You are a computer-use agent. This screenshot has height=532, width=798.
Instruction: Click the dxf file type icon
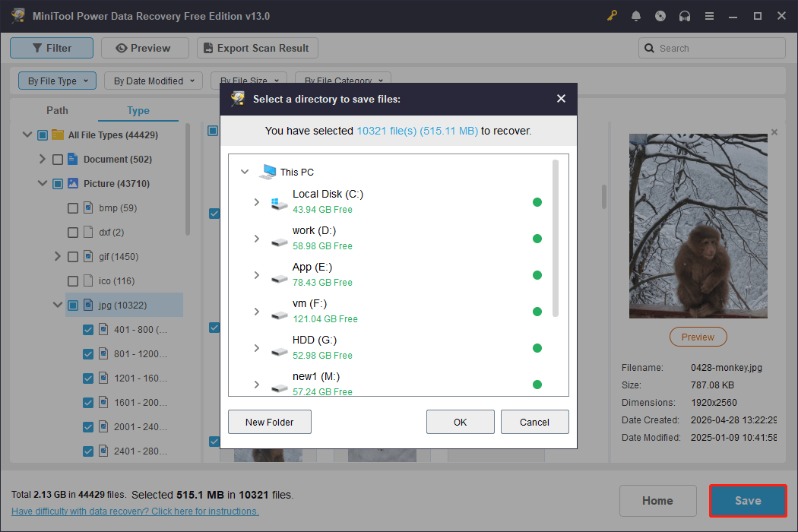(x=88, y=232)
